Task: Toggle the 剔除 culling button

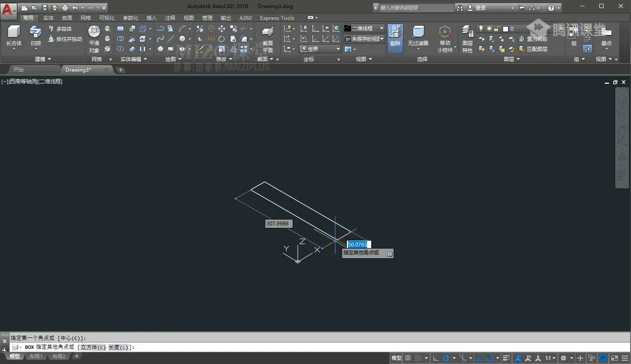Action: pyautogui.click(x=395, y=36)
